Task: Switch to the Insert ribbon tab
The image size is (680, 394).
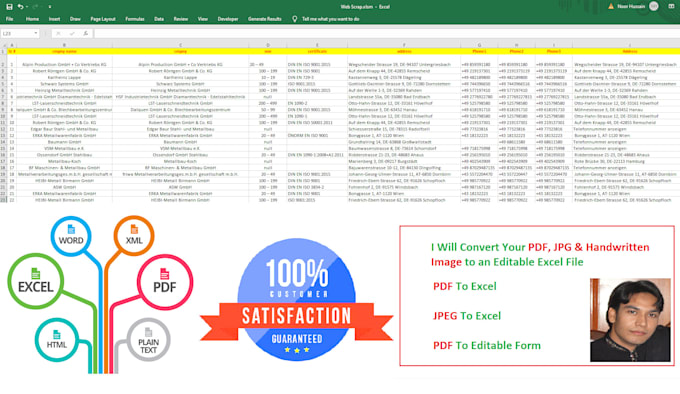Action: [x=54, y=19]
